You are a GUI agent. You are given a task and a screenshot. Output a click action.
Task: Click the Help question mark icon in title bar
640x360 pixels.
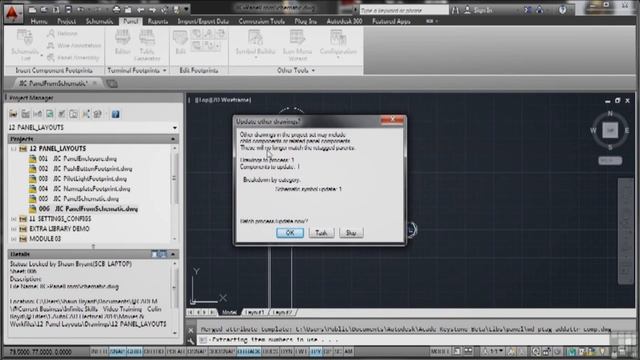562,10
